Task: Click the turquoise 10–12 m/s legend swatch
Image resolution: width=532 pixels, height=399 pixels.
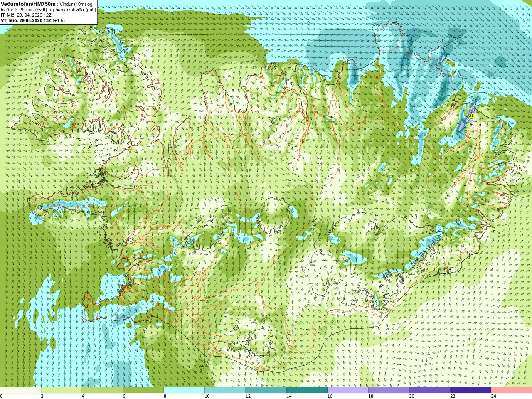Action: (225, 390)
